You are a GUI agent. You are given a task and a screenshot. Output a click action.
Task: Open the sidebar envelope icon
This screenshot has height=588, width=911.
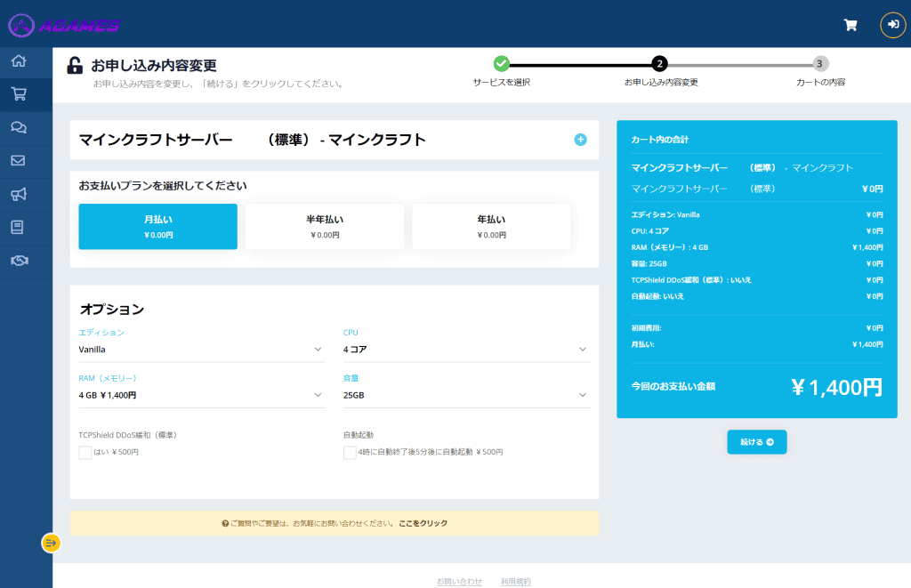19,160
